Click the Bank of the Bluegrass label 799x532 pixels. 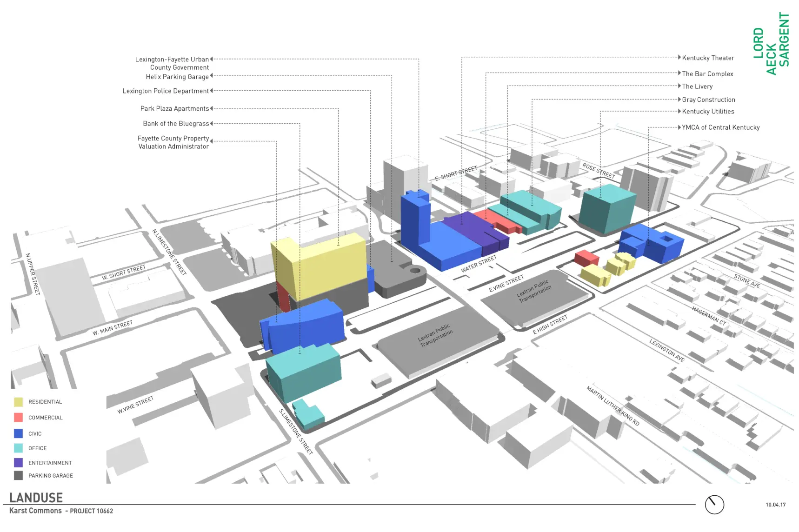coord(176,124)
